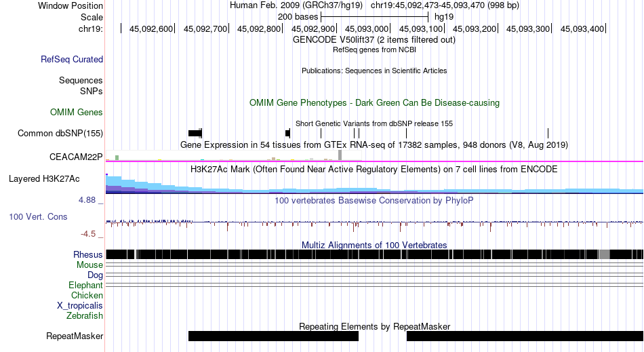
Task: Click the green GTEx expression bar
Action: pyautogui.click(x=117, y=158)
